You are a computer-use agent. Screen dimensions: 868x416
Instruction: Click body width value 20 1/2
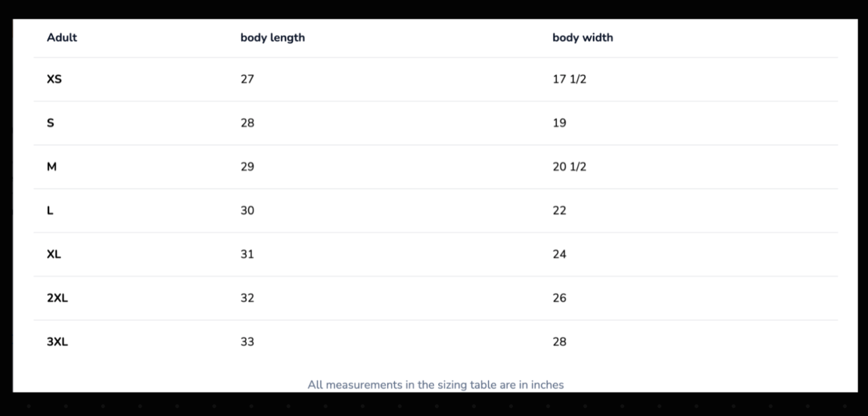569,167
